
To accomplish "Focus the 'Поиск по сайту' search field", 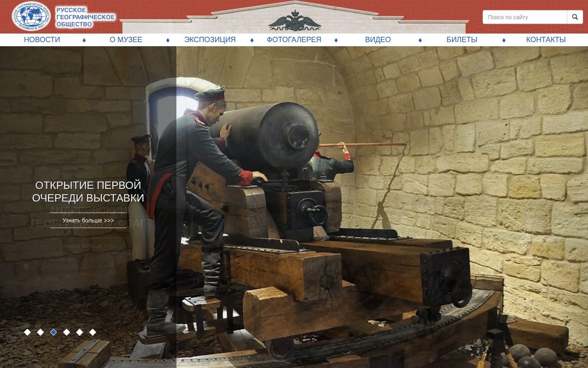I will (525, 17).
